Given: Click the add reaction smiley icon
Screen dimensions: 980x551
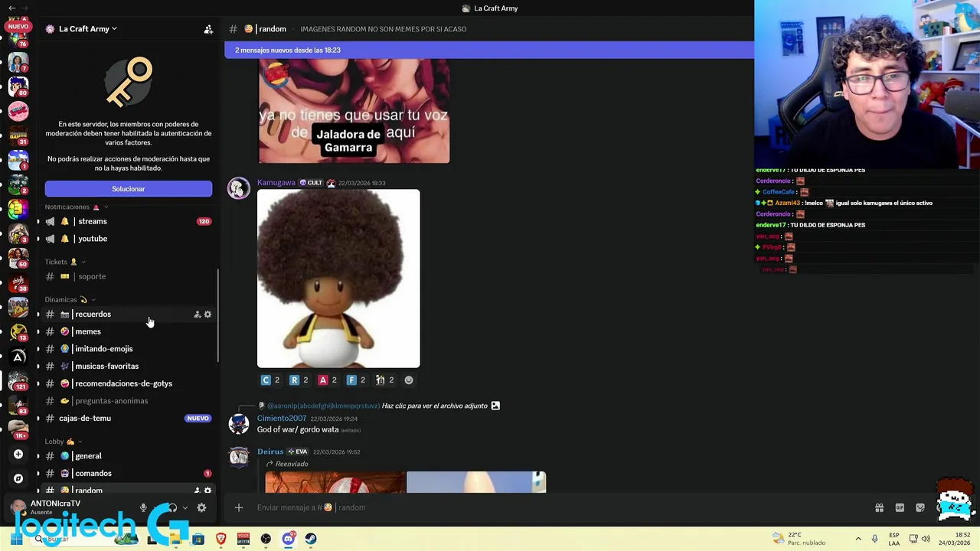Looking at the screenshot, I should tap(409, 380).
